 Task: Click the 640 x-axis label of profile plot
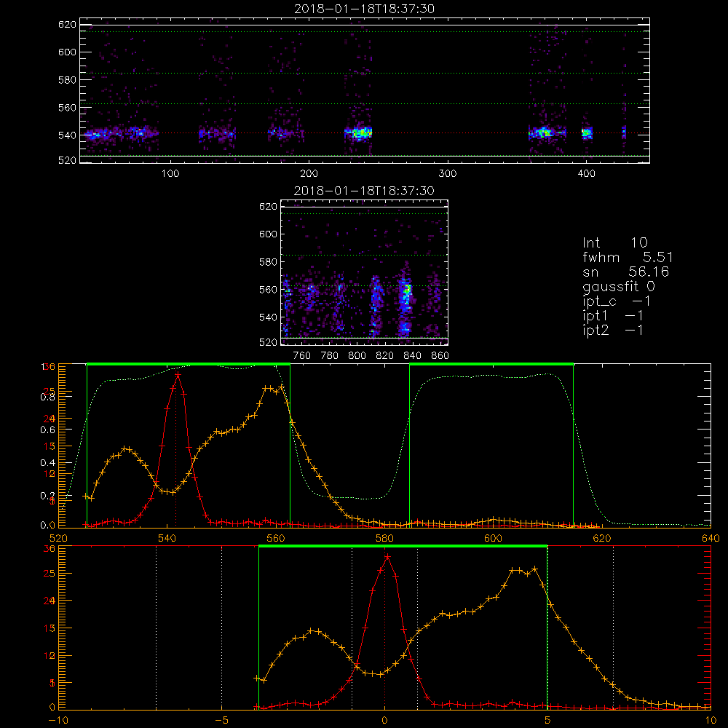coord(711,539)
